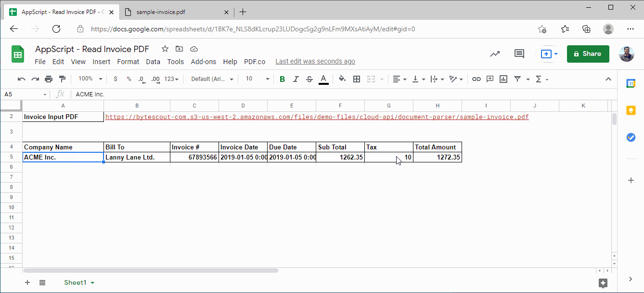Click the Undo arrow in toolbar
Viewport: 644px width, 293px height.
click(x=21, y=79)
